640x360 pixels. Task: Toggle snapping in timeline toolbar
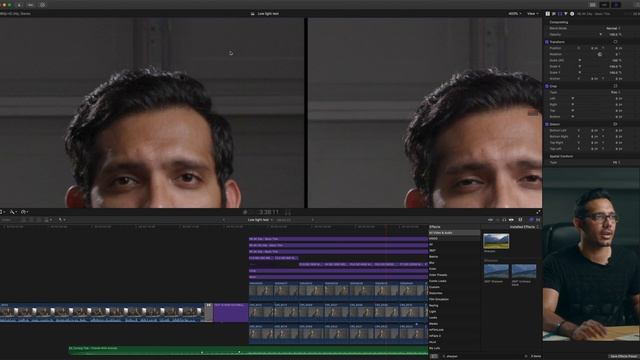pos(511,220)
